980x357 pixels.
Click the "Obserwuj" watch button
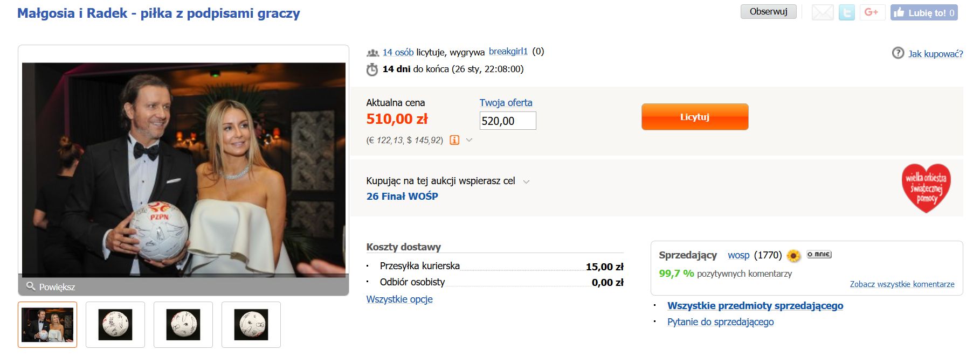pyautogui.click(x=768, y=11)
